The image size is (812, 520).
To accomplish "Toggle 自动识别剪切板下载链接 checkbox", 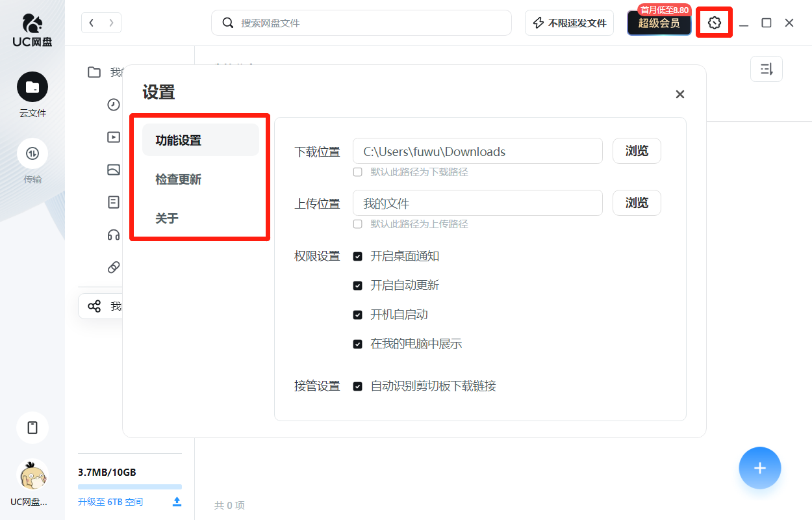I will pyautogui.click(x=357, y=387).
